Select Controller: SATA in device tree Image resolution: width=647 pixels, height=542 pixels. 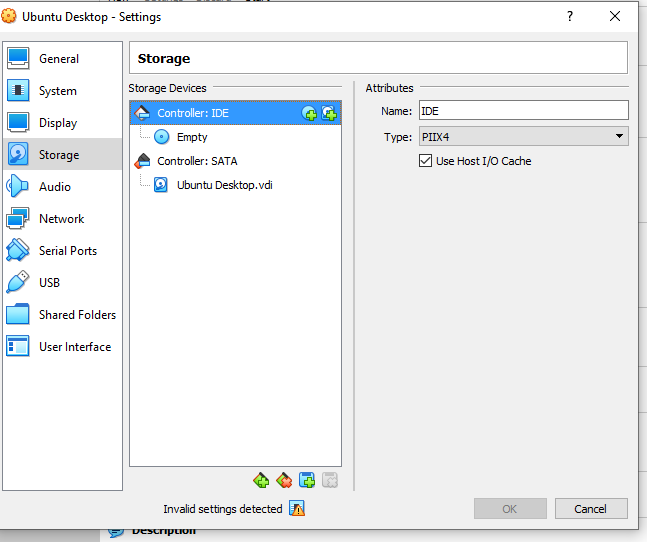(235, 161)
